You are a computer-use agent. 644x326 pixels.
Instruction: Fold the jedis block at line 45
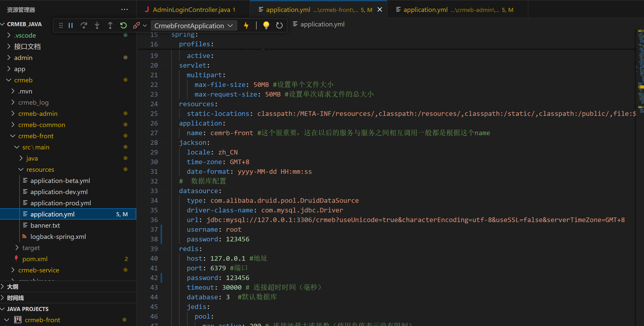[166, 307]
